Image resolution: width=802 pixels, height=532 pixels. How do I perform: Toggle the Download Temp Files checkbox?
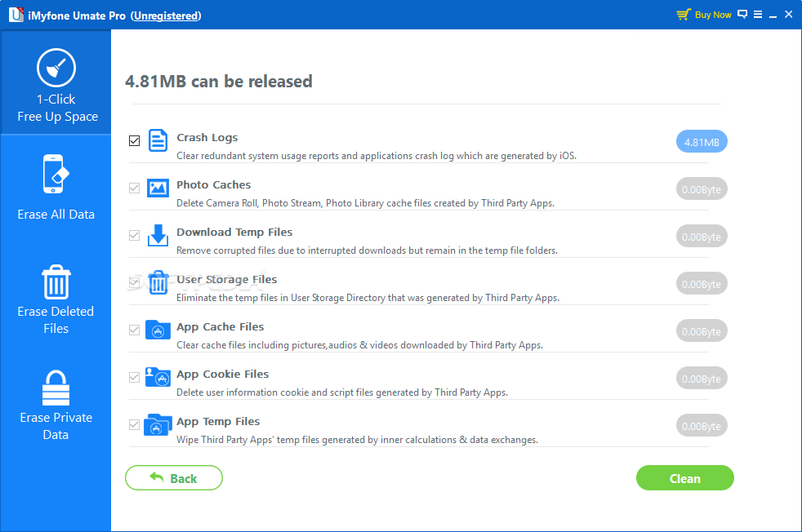coord(135,235)
